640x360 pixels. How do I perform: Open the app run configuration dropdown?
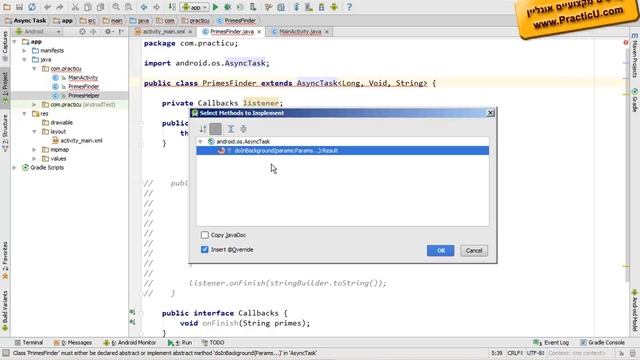[x=194, y=7]
